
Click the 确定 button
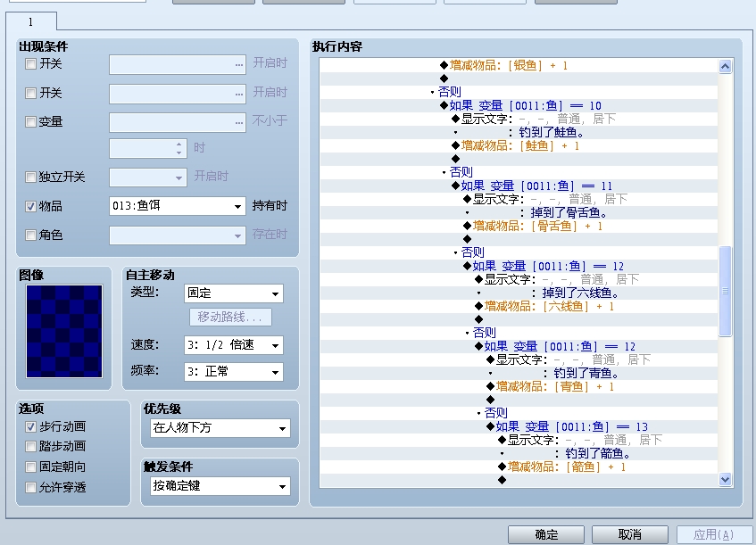(546, 534)
